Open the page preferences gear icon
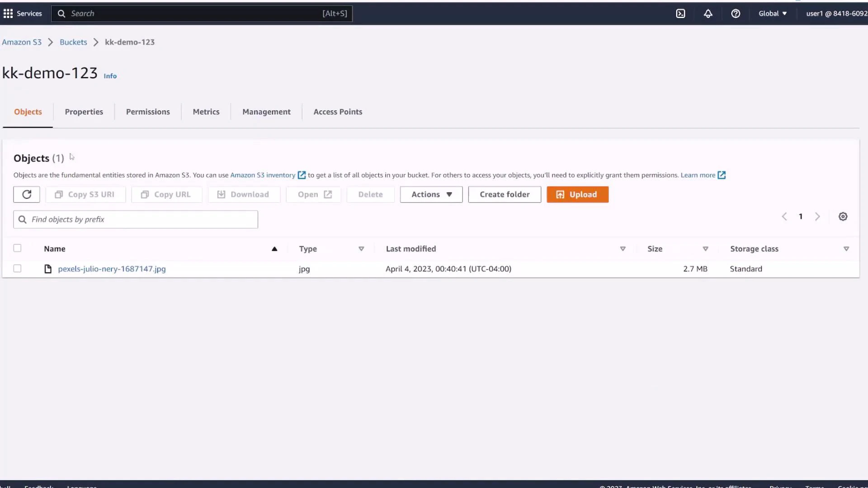The image size is (868, 488). [843, 216]
